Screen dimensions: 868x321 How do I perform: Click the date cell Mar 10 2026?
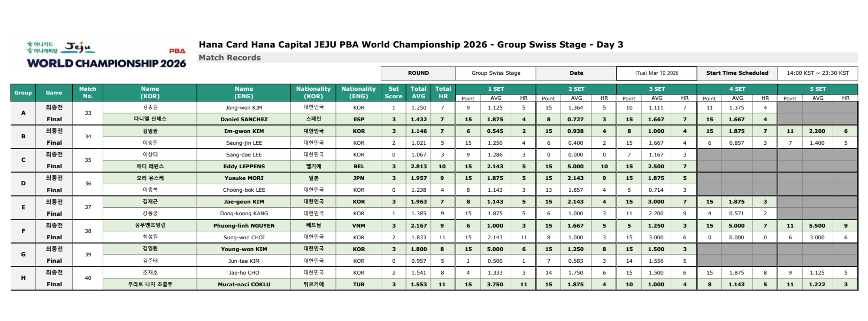657,73
